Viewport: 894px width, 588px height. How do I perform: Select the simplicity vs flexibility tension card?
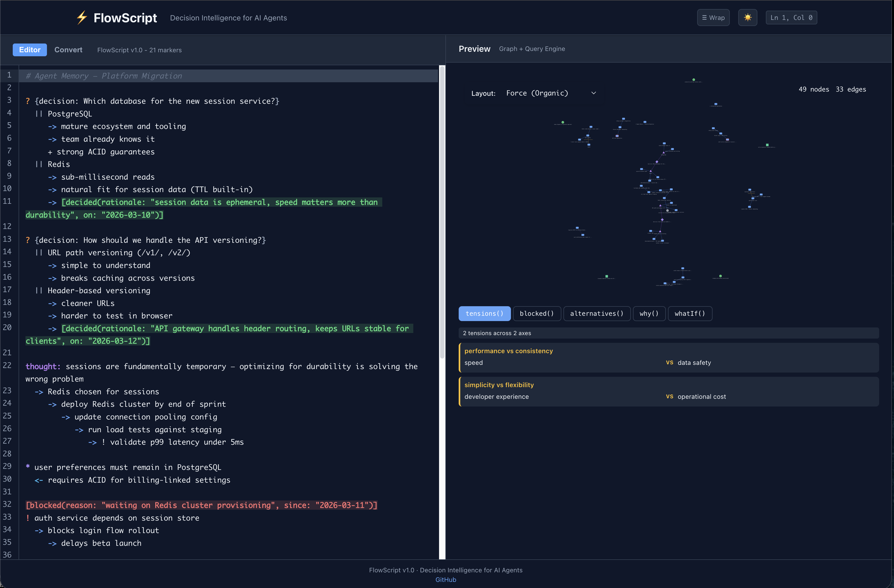click(x=669, y=391)
